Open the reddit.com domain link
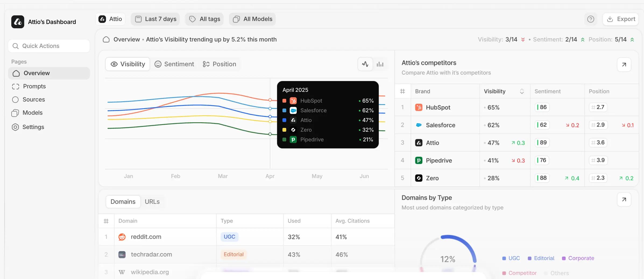 click(x=146, y=237)
